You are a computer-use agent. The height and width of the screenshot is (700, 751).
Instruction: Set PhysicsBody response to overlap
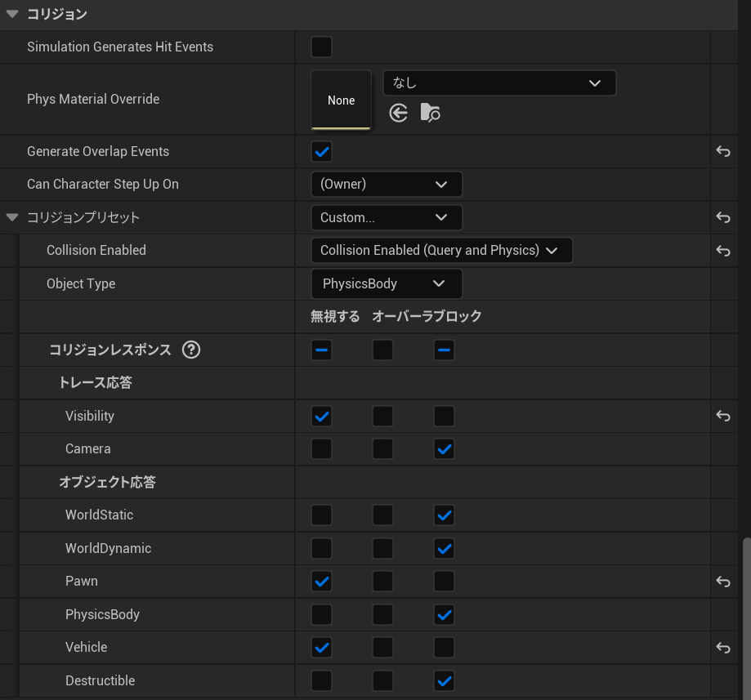(x=382, y=615)
